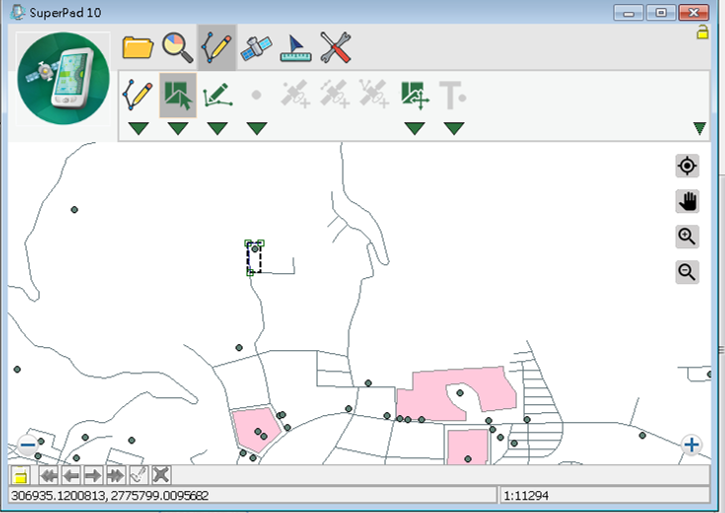Expand the toolbar overflow triangle at right
The height and width of the screenshot is (513, 725).
(700, 128)
